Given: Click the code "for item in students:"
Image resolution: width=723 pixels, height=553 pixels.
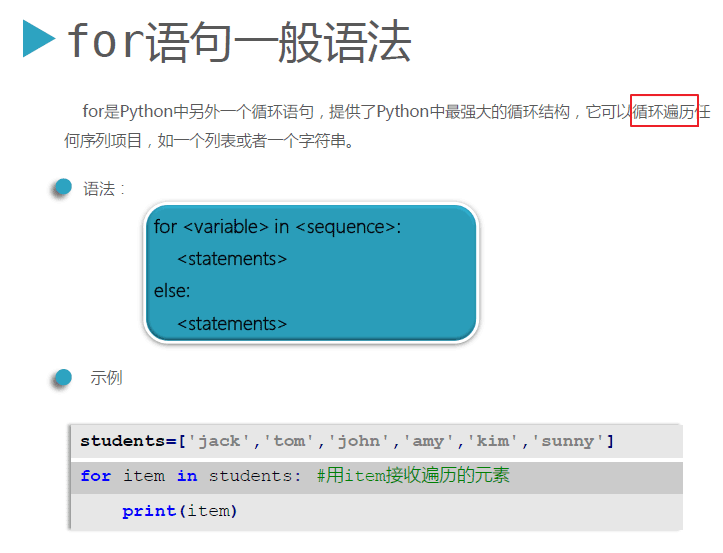Looking at the screenshot, I should coord(191,476).
